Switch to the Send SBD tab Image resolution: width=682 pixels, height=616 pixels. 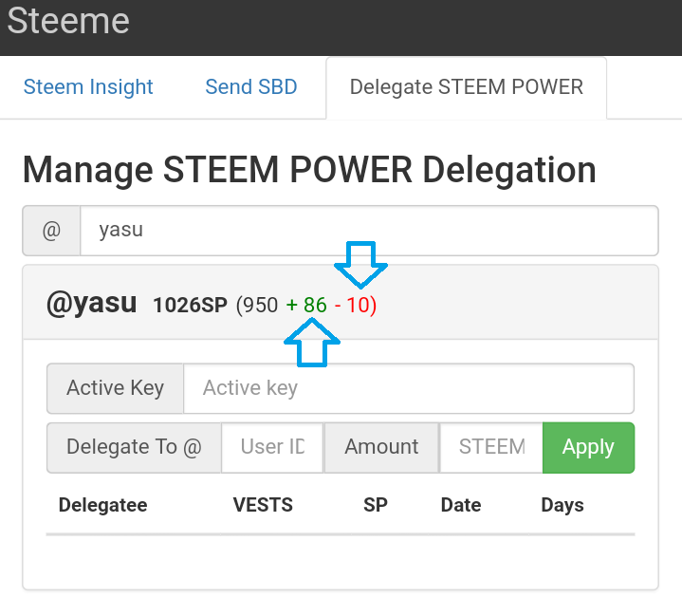click(x=251, y=87)
